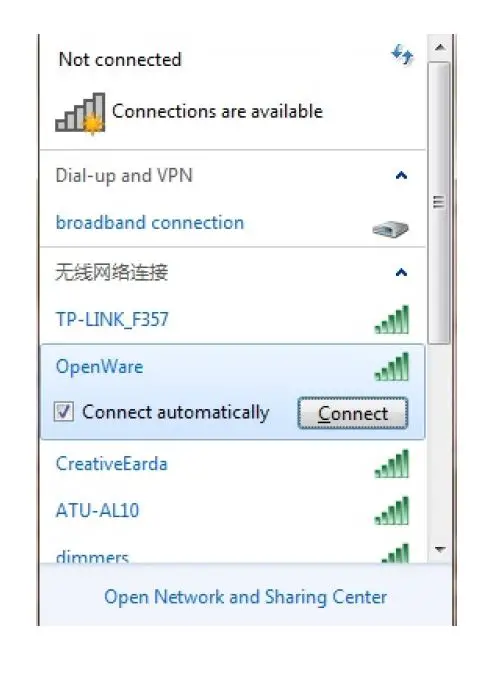The width and height of the screenshot is (480, 674).
Task: Click the broadband connection modem icon
Action: [x=390, y=229]
